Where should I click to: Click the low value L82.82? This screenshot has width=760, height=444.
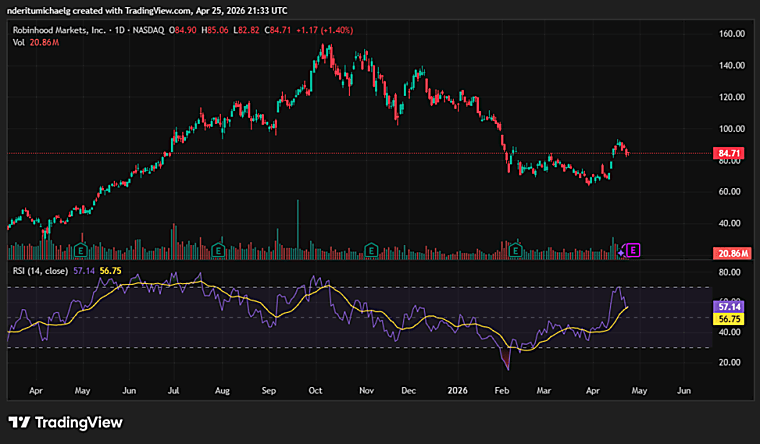tap(246, 30)
